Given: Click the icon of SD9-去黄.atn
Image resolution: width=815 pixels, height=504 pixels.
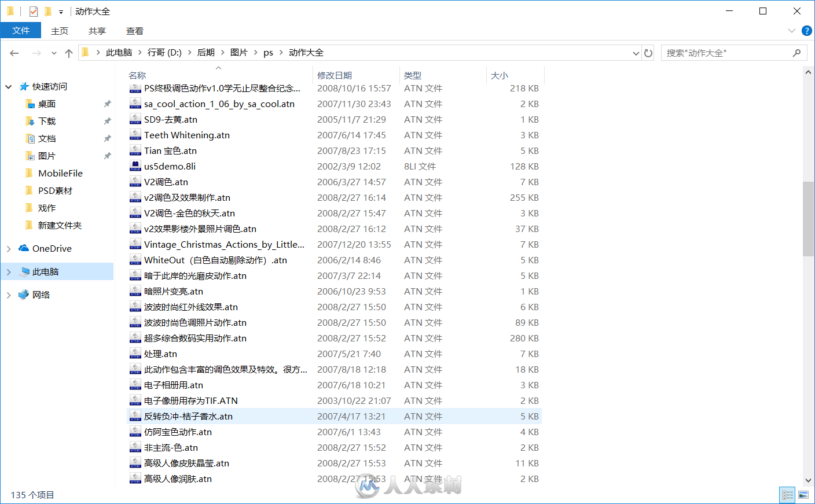Looking at the screenshot, I should 135,120.
